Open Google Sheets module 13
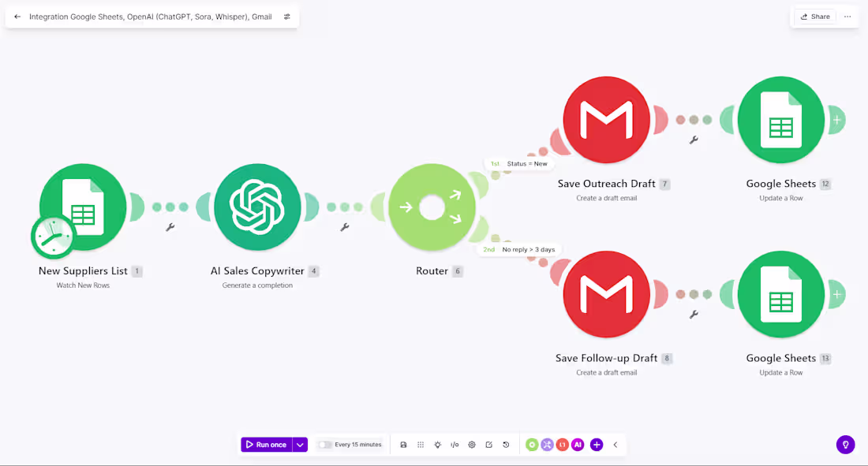This screenshot has width=868, height=466. point(780,294)
